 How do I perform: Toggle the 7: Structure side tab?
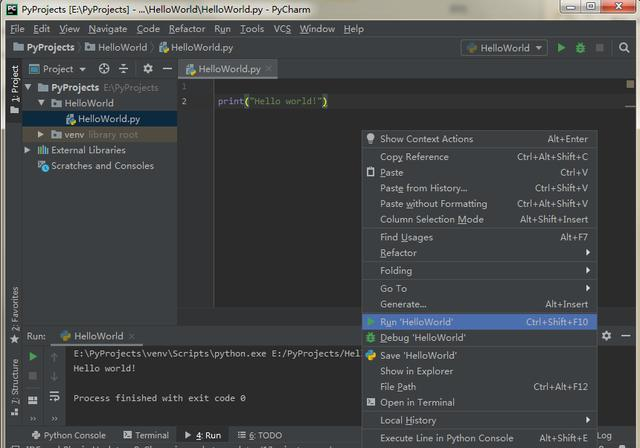tap(15, 386)
